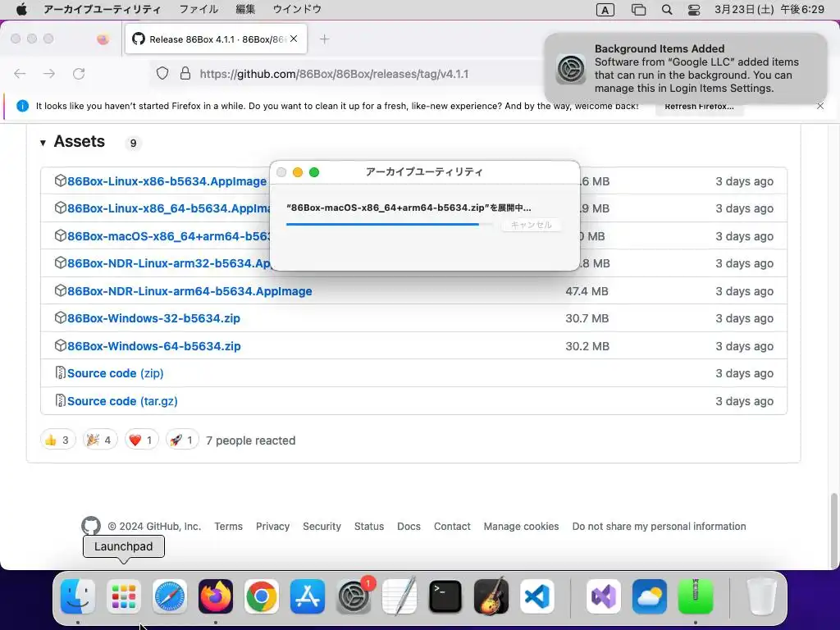
Task: Open TextEdit from the Dock
Action: coord(399,596)
